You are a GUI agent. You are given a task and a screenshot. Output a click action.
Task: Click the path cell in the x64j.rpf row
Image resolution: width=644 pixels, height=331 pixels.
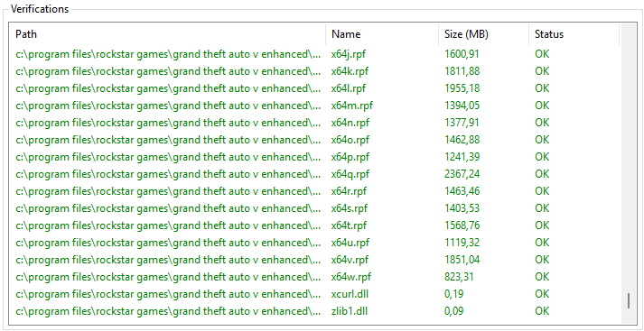pos(168,54)
